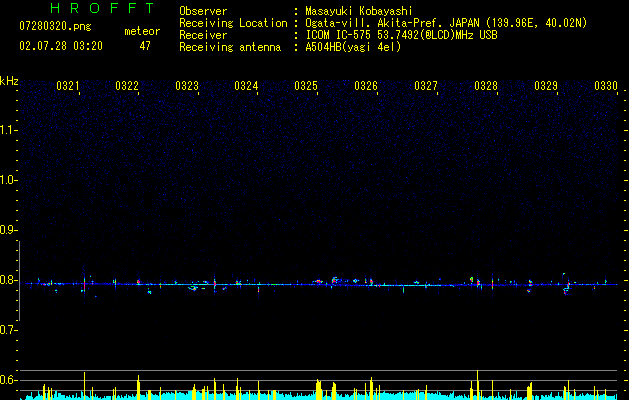
Task: Click the 0330 time marker
Action: pos(606,85)
